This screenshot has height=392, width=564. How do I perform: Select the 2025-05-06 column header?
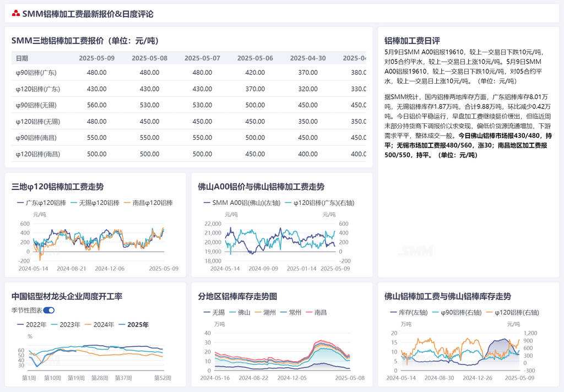point(255,58)
